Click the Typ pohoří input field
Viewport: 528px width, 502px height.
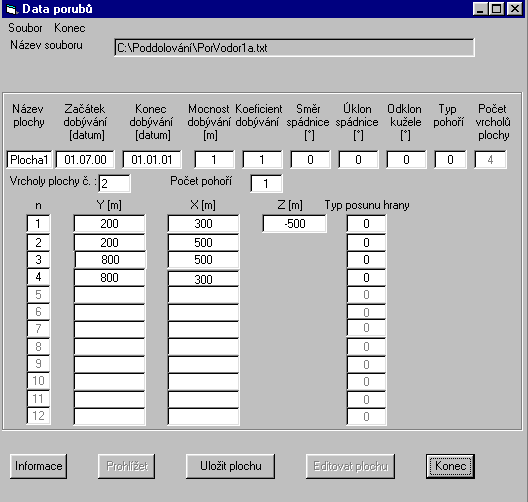point(450,160)
